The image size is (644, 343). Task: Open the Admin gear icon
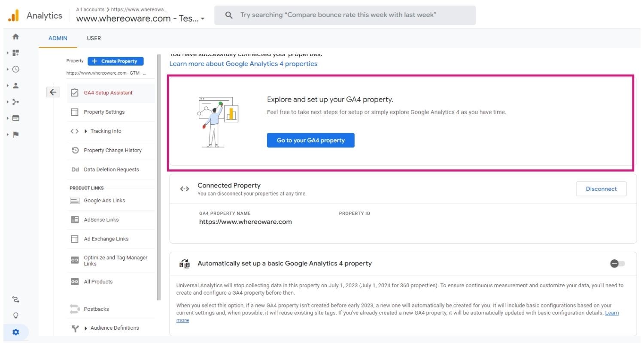pyautogui.click(x=16, y=332)
